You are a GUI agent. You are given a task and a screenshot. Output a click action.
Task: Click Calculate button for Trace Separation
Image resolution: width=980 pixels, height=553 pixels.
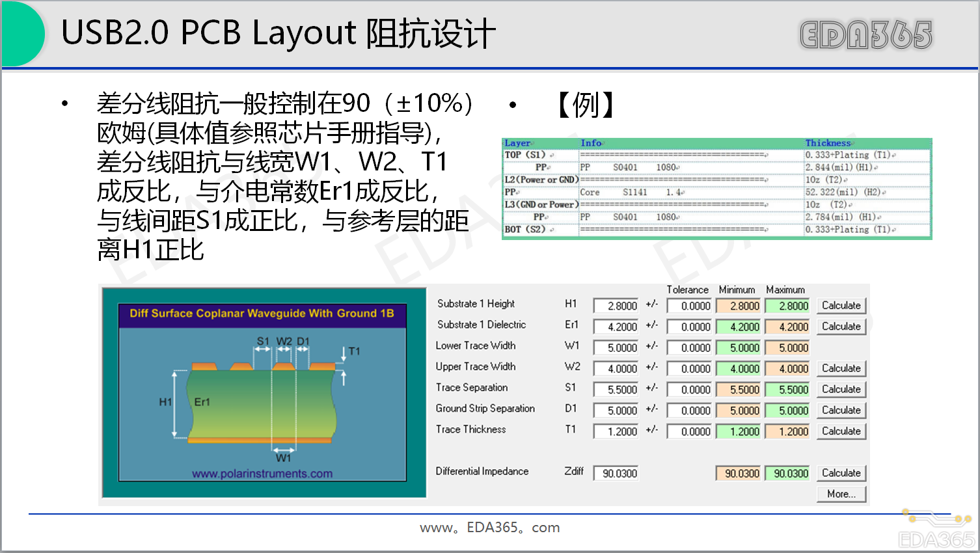tap(841, 389)
